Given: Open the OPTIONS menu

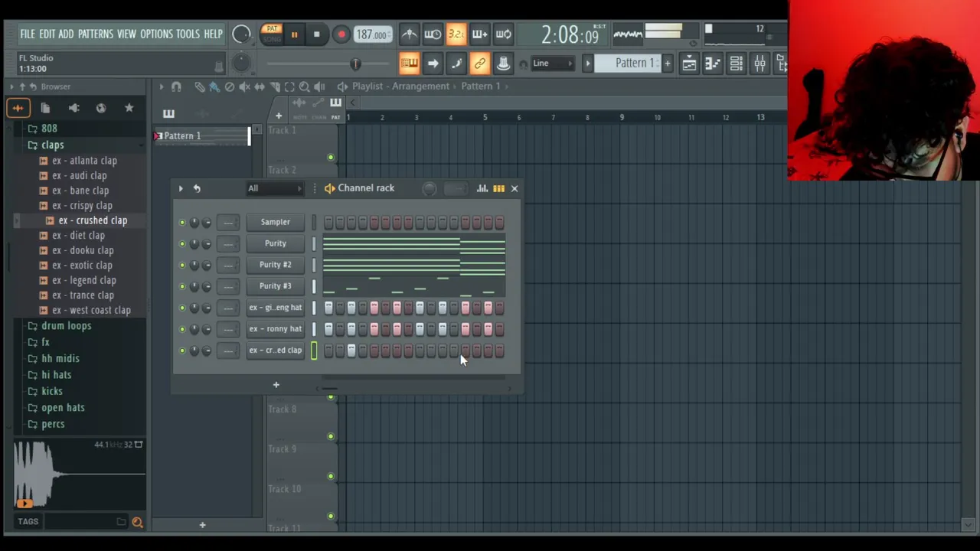Looking at the screenshot, I should pos(156,34).
